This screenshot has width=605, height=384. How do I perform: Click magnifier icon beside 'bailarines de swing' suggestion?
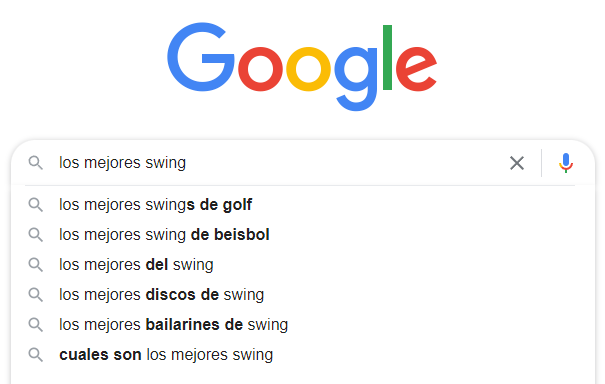point(35,325)
